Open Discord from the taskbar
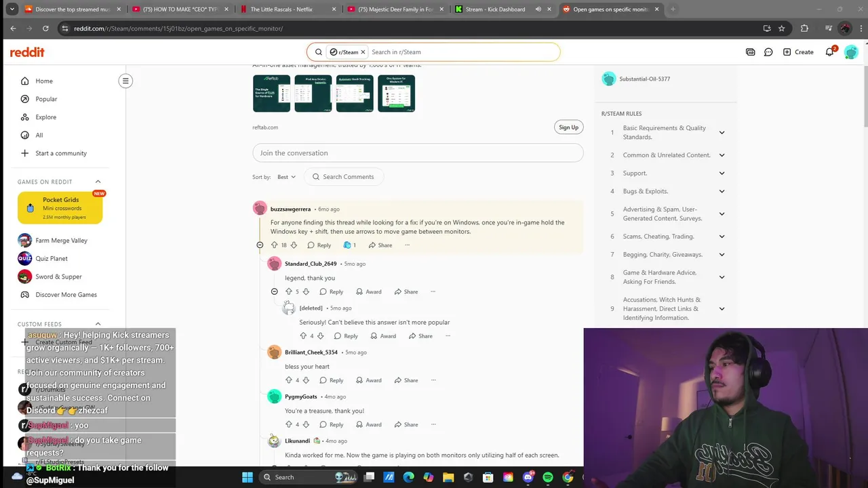868x488 pixels. pos(528,477)
